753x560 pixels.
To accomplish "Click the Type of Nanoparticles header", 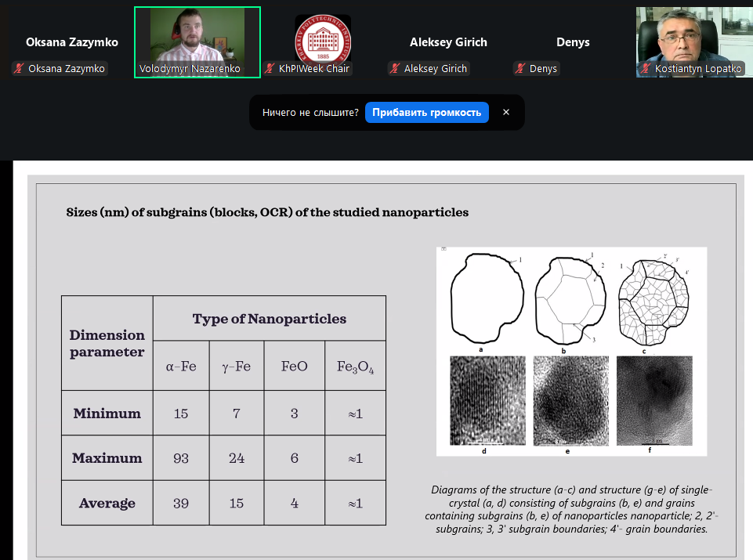I will [x=270, y=319].
